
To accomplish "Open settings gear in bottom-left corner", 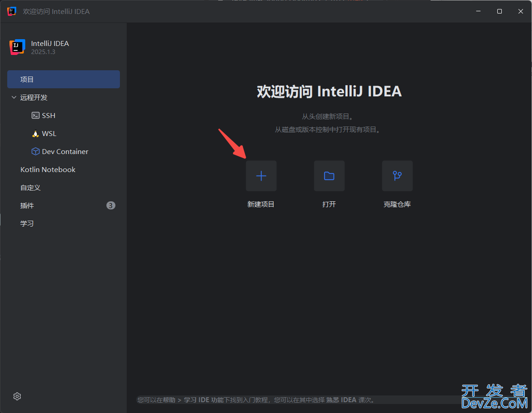I will point(17,396).
